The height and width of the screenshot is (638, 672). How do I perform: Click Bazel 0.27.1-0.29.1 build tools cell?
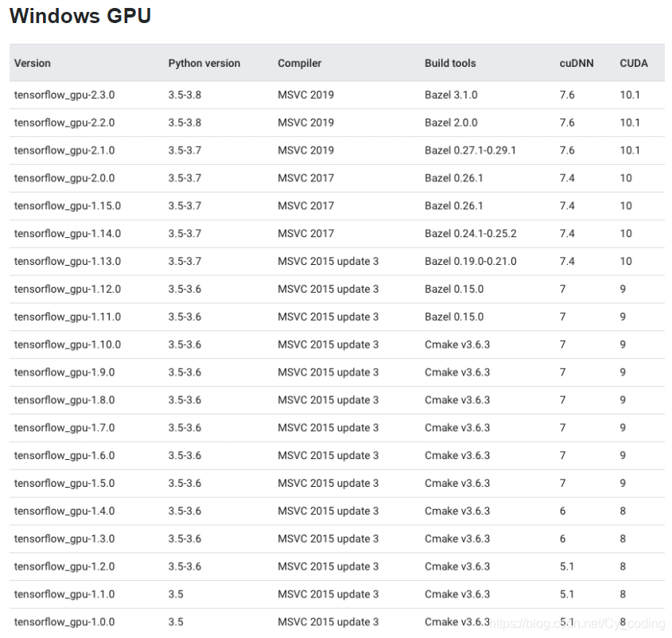(470, 150)
